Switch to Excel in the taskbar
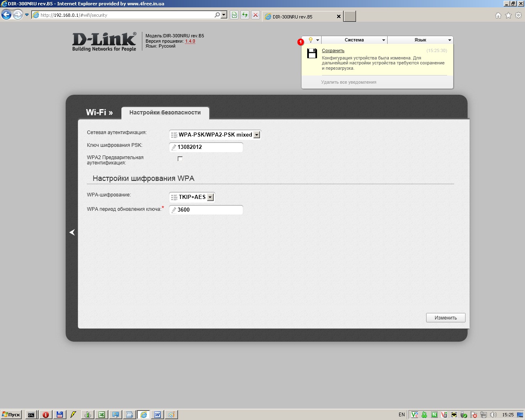 coord(101,415)
